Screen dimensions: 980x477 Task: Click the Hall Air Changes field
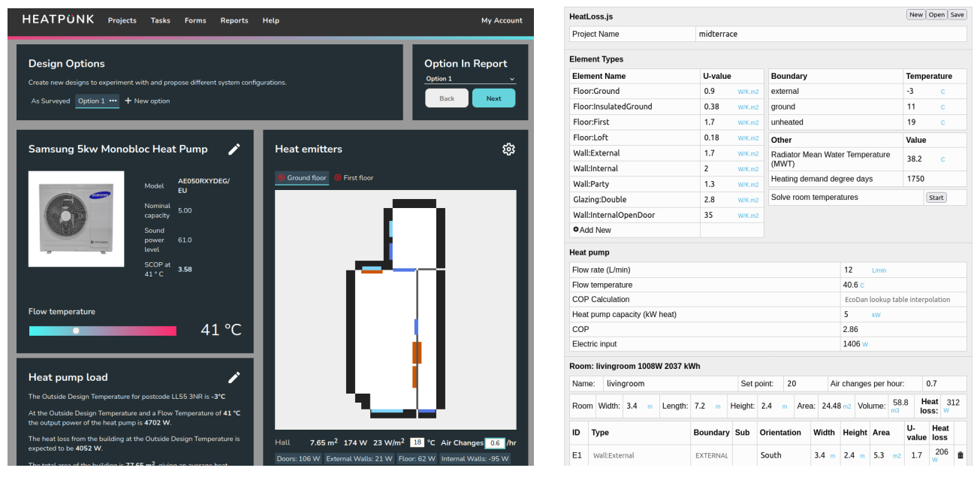pyautogui.click(x=495, y=443)
